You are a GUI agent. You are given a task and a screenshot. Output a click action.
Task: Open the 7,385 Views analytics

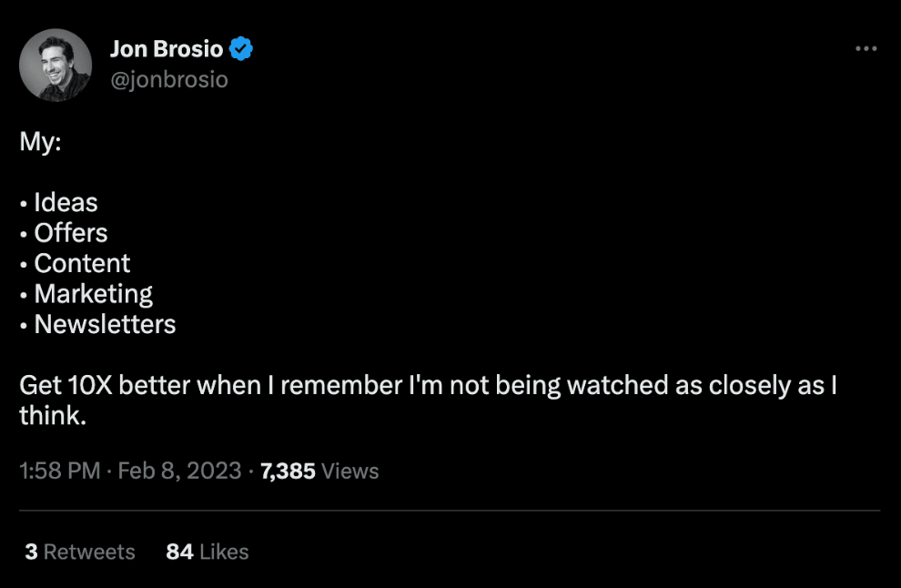pyautogui.click(x=319, y=471)
